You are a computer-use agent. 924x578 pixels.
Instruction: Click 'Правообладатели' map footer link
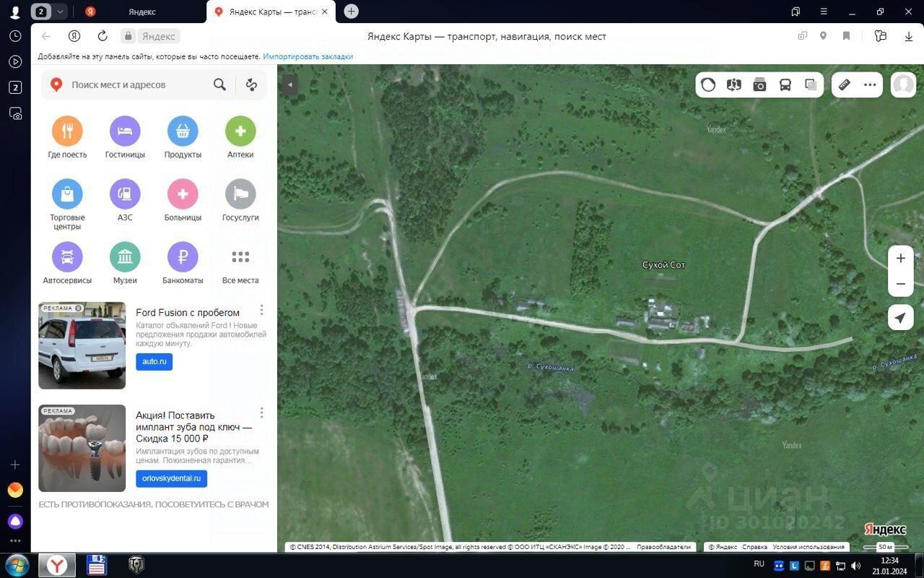[x=663, y=547]
